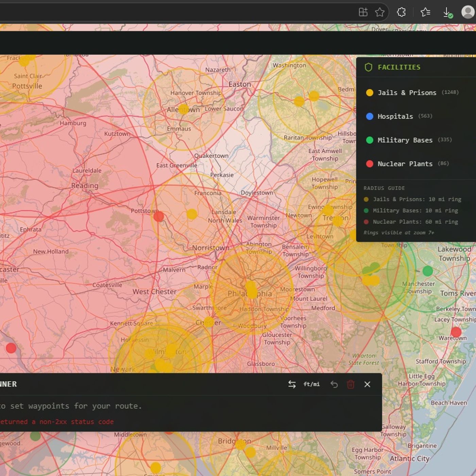Click the red nuclear plant marker near Pottstown
This screenshot has width=476, height=476.
pyautogui.click(x=158, y=217)
